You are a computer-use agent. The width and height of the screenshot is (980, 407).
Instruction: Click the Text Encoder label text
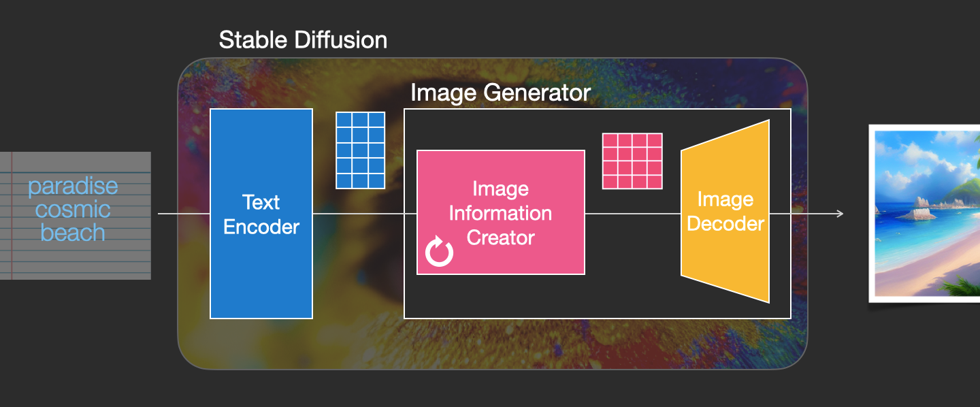[261, 214]
